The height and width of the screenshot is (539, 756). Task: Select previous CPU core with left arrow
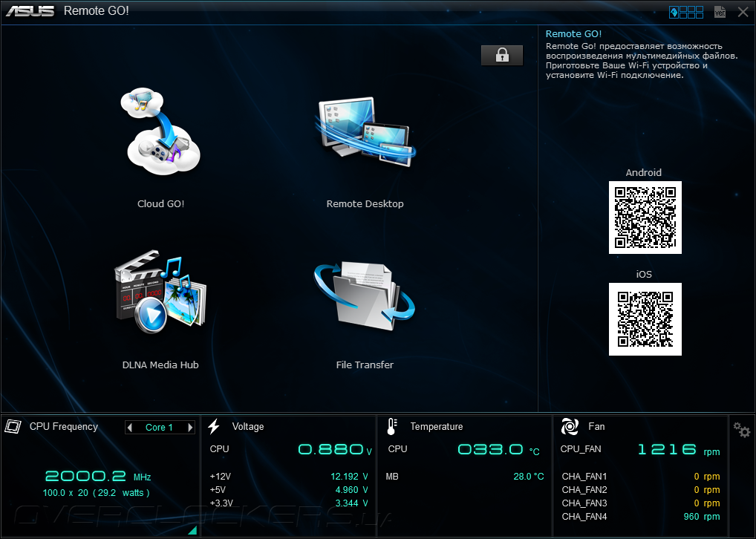(129, 427)
